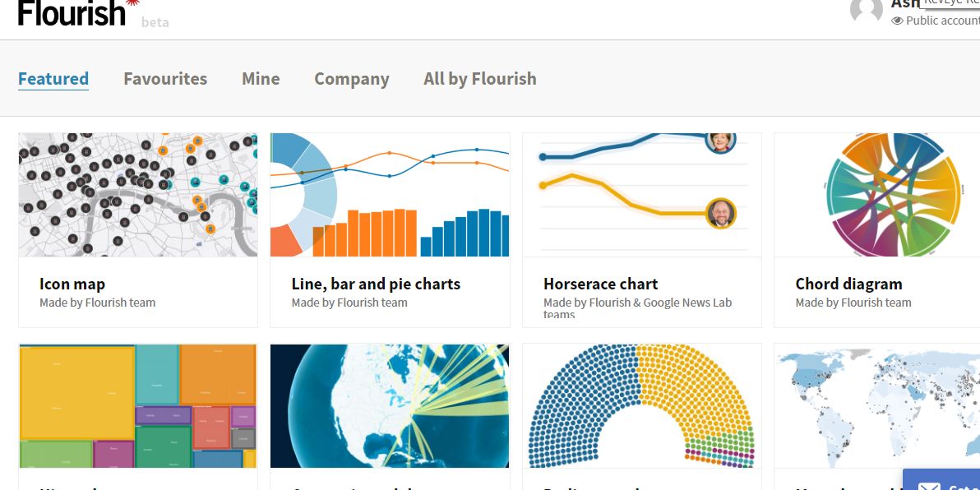Viewport: 980px width, 490px height.
Task: Open the treemap template thumbnail
Action: click(x=138, y=405)
